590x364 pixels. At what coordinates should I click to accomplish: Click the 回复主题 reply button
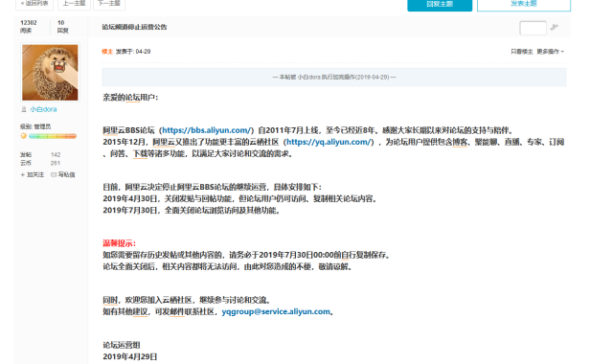[x=440, y=5]
